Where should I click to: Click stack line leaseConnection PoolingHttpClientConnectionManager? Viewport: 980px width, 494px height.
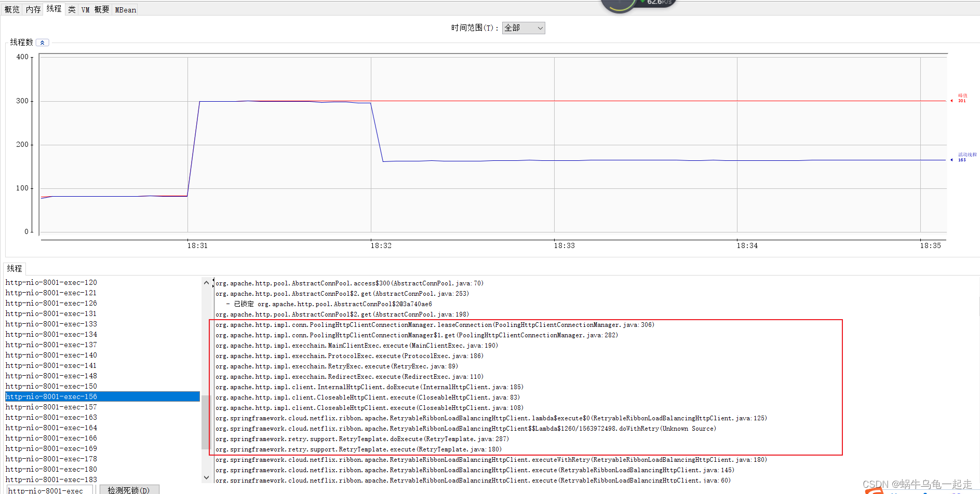pos(435,325)
